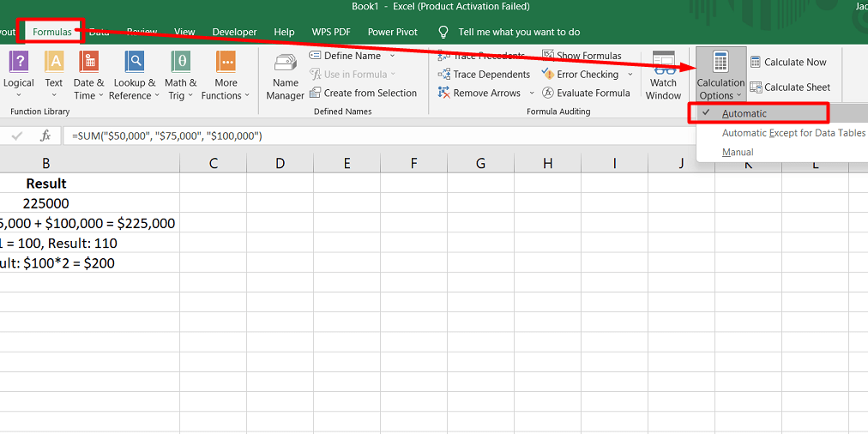Choose Manual calculation mode
Viewport: 868px width, 434px height.
point(738,153)
